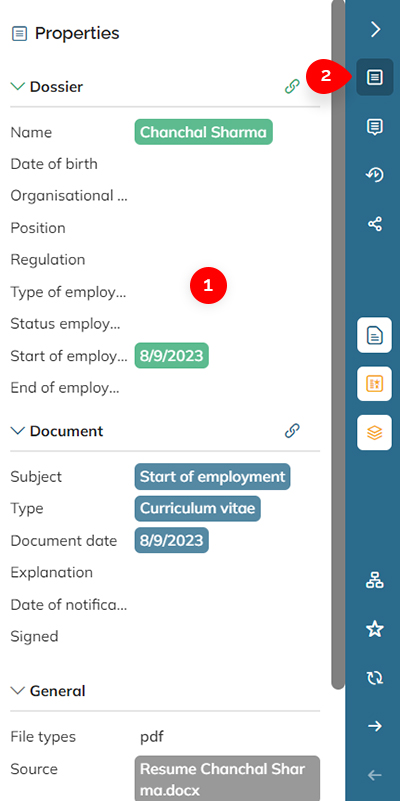The width and height of the screenshot is (400, 801).
Task: Collapse the General section
Action: point(17,691)
